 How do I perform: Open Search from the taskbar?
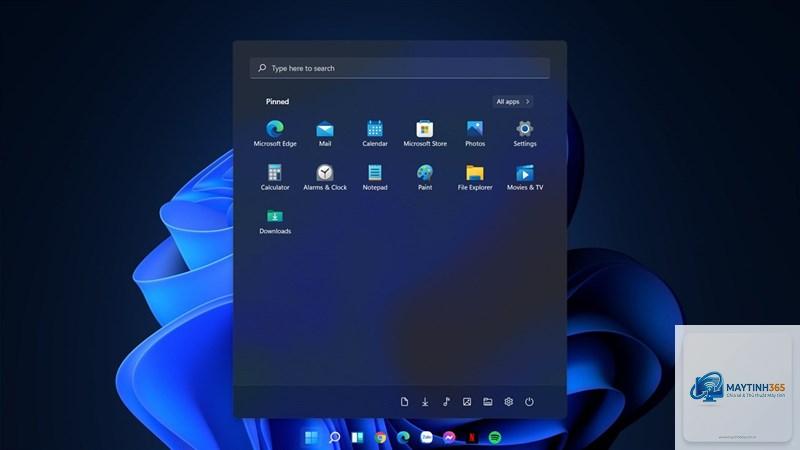(334, 437)
